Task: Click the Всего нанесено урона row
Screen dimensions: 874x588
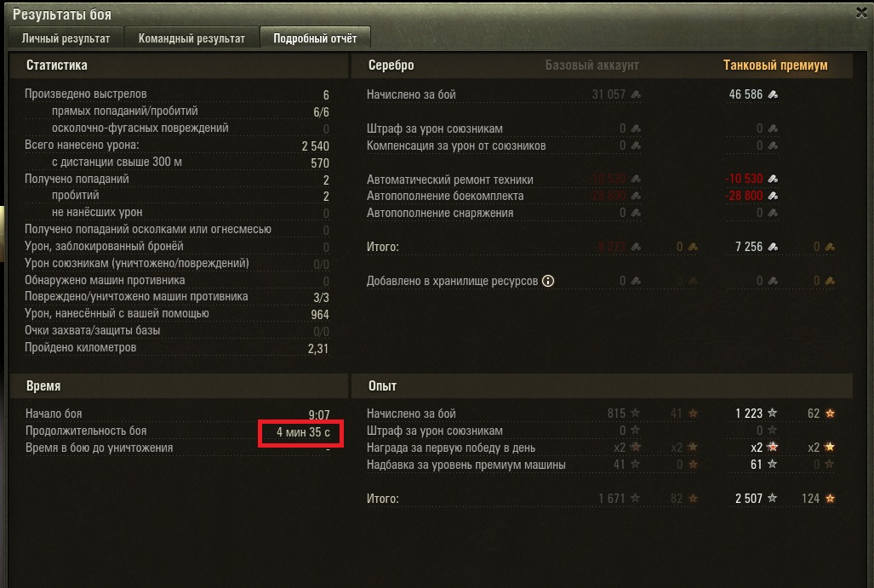Action: point(177,146)
